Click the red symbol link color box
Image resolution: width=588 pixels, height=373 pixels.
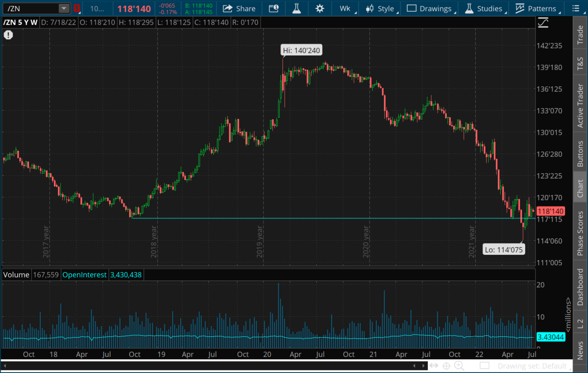pos(77,8)
